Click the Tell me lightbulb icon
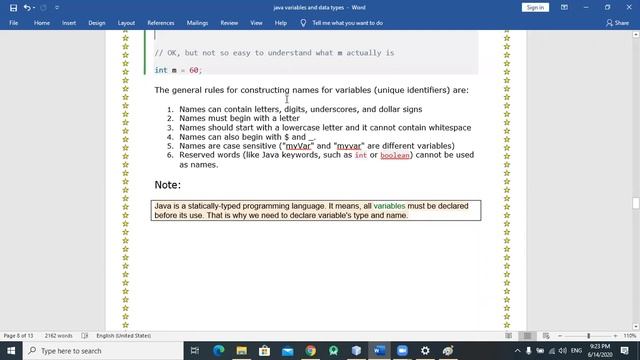 click(303, 23)
